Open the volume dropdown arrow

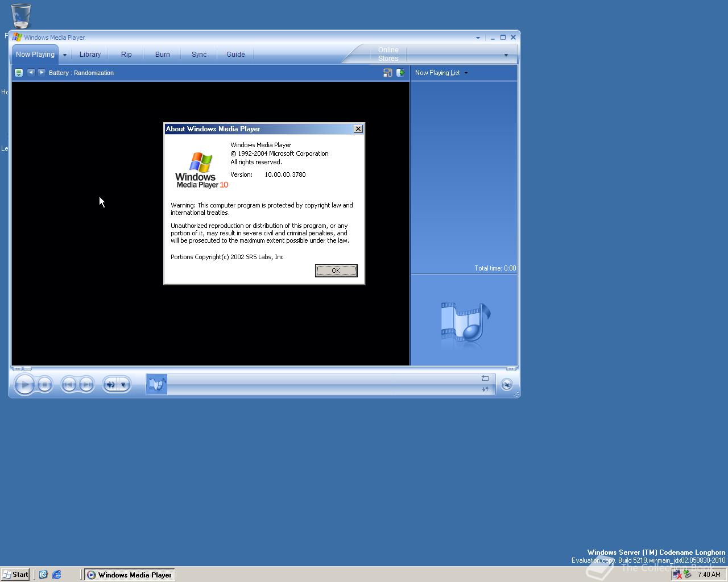coord(123,385)
